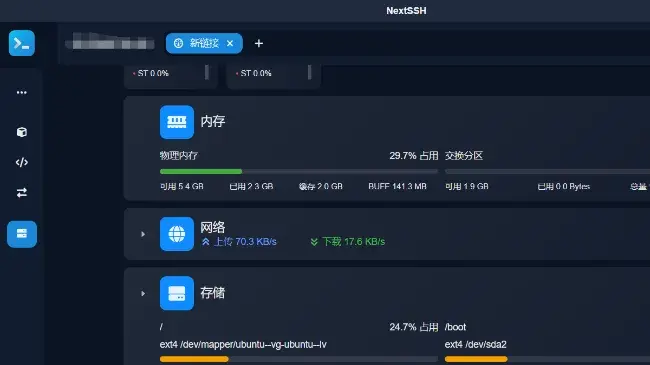Click the memory (内存) chip icon
650x365 pixels.
[x=177, y=122]
